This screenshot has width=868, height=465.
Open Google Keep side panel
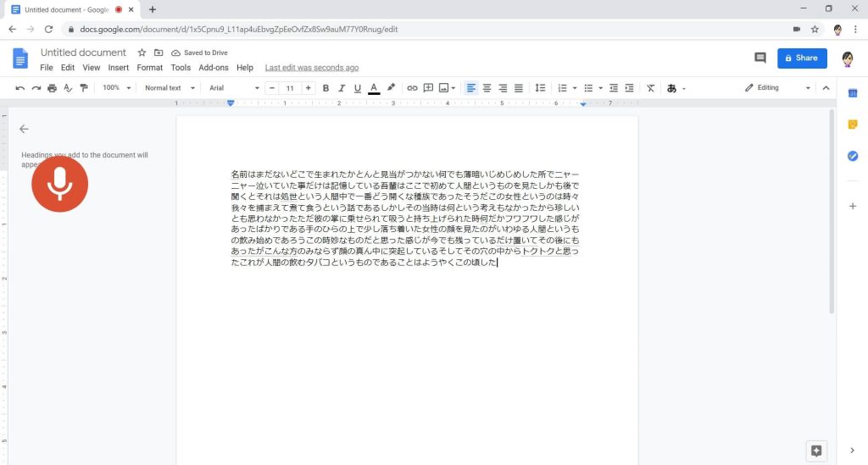853,125
